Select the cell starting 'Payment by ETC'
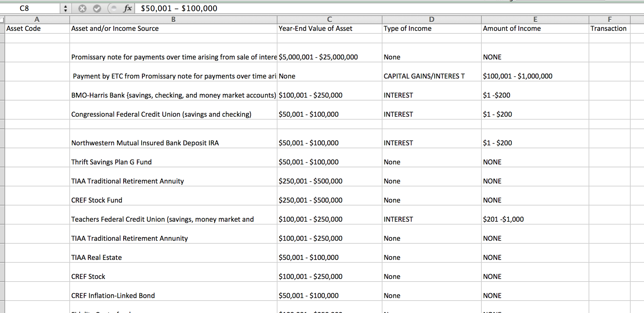644x313 pixels. [x=173, y=72]
